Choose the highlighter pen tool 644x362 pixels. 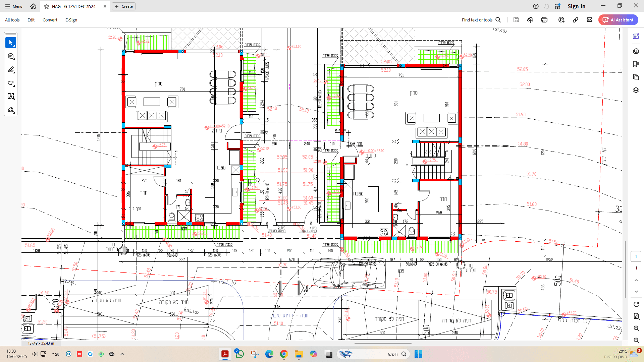point(11,70)
